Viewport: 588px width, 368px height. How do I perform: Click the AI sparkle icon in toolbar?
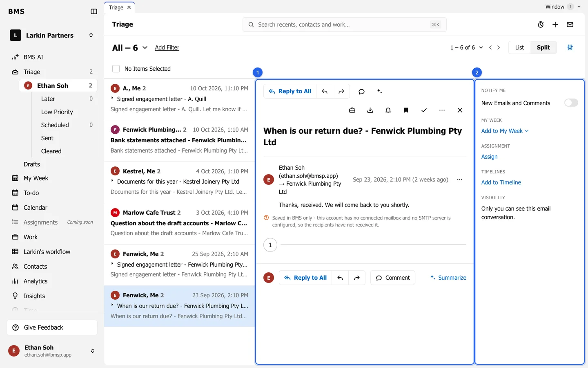tap(379, 91)
